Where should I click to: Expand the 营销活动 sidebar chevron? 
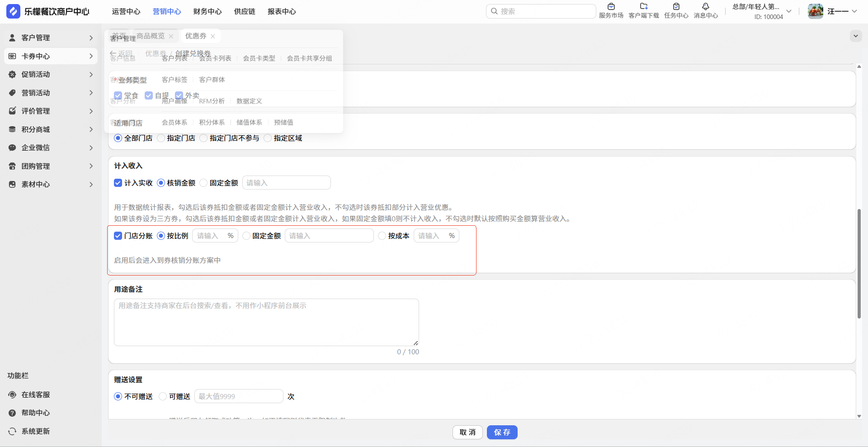pos(91,93)
